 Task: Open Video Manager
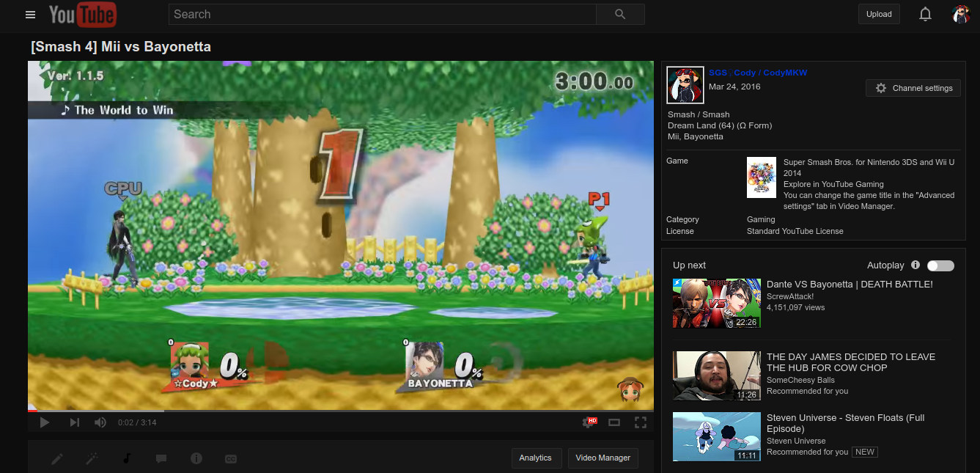(603, 458)
